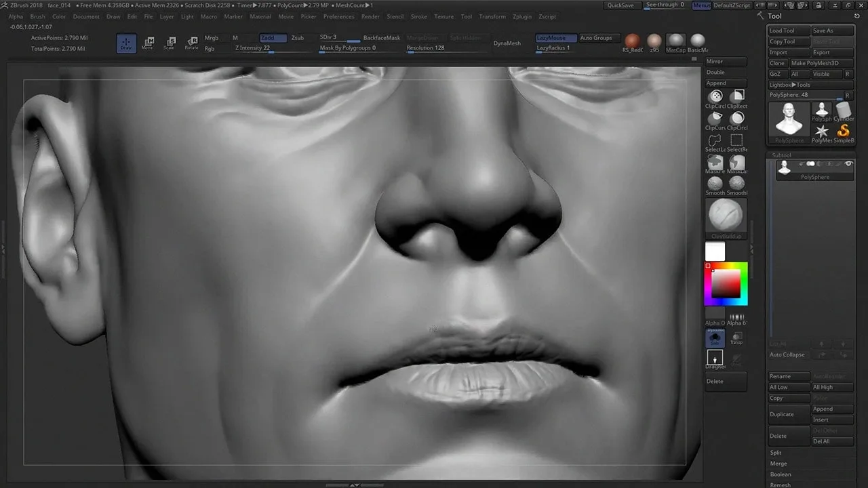This screenshot has height=488, width=868.
Task: Select the ClipCurve brush
Action: coord(715,121)
